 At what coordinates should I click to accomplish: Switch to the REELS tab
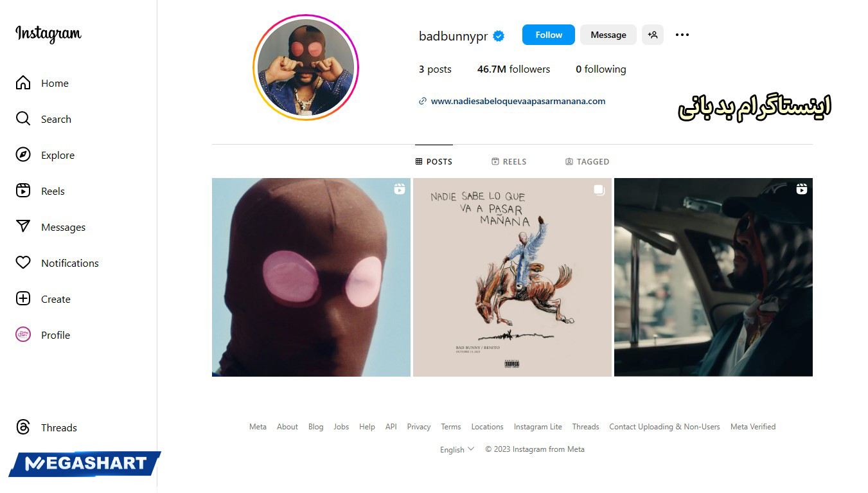coord(509,161)
